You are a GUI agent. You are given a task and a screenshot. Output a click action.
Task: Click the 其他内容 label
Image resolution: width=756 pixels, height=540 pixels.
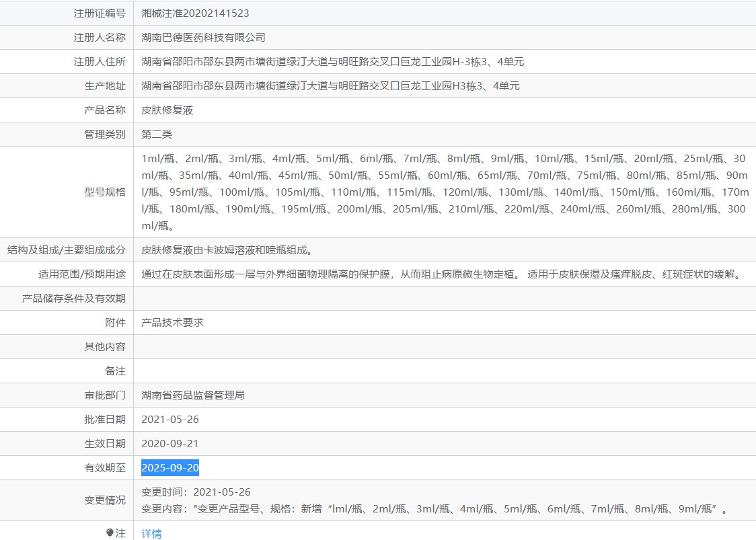click(x=105, y=346)
